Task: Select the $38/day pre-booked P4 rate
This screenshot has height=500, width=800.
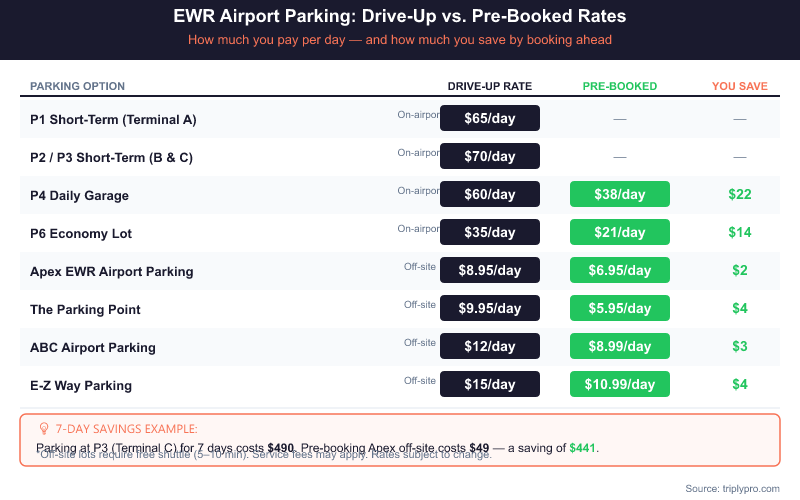Action: [x=619, y=194]
